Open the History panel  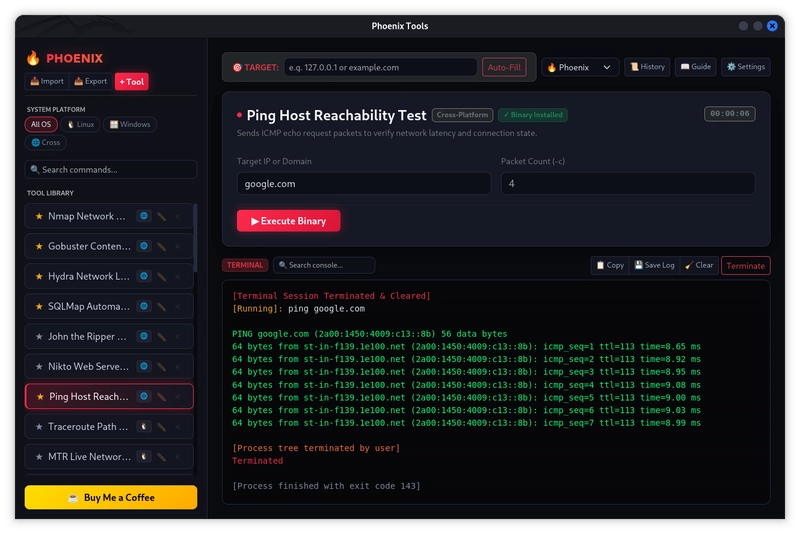pos(647,67)
